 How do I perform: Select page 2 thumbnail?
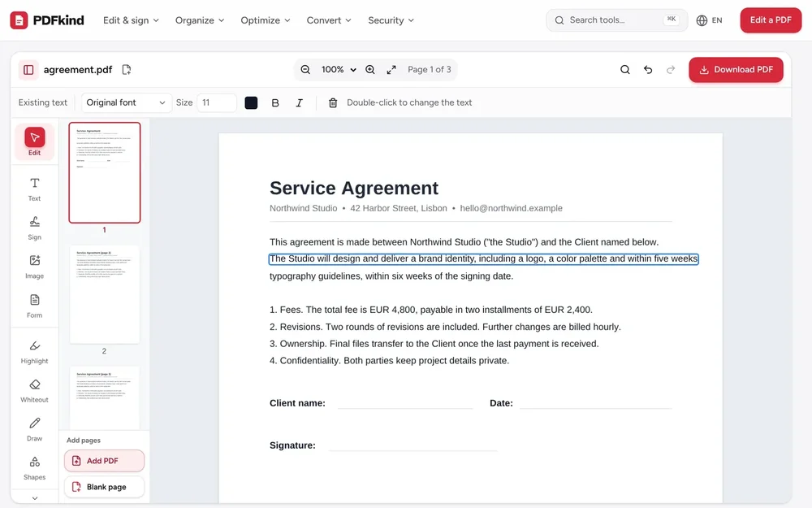(x=105, y=294)
